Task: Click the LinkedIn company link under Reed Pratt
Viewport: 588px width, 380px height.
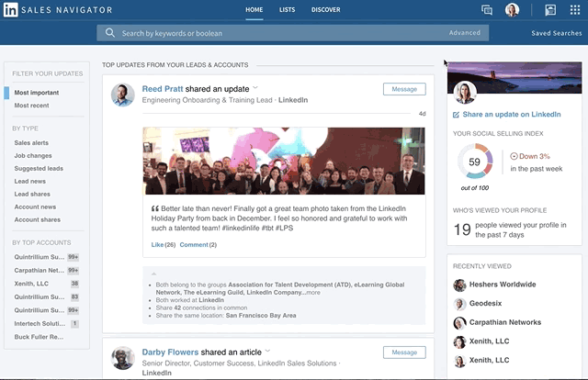Action: coord(293,100)
